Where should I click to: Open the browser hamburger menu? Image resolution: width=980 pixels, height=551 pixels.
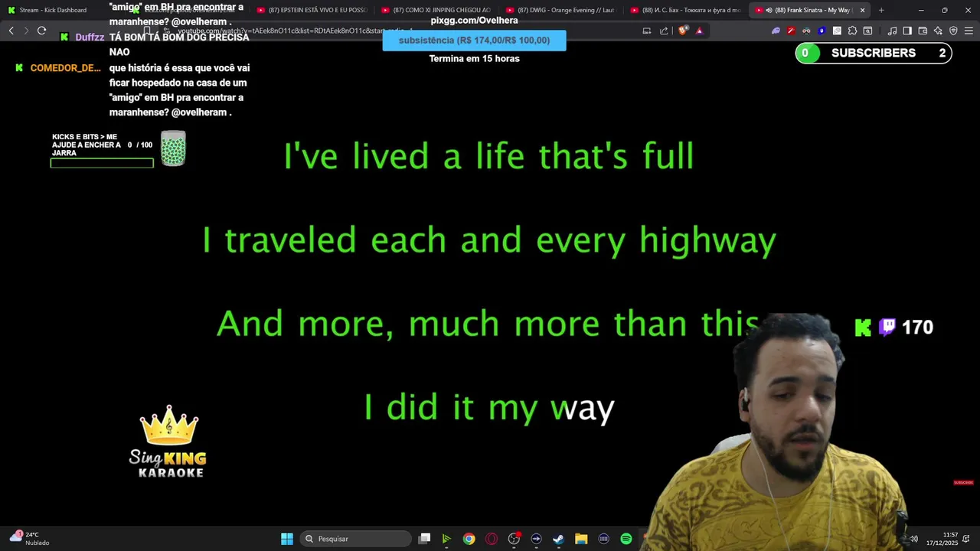coord(969,31)
